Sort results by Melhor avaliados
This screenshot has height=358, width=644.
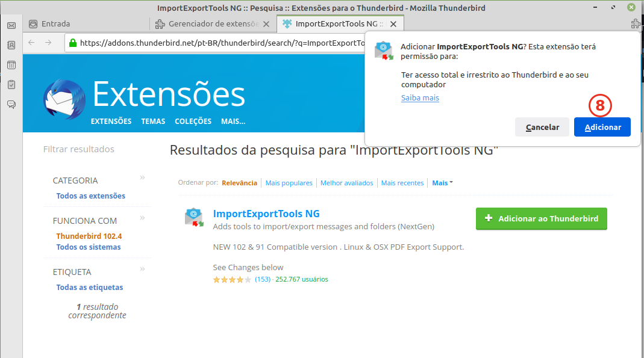pyautogui.click(x=346, y=183)
